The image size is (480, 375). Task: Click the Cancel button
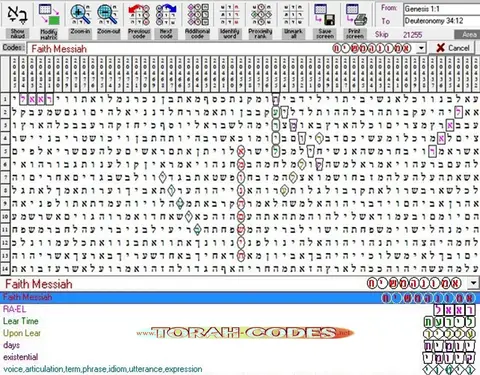coord(453,48)
